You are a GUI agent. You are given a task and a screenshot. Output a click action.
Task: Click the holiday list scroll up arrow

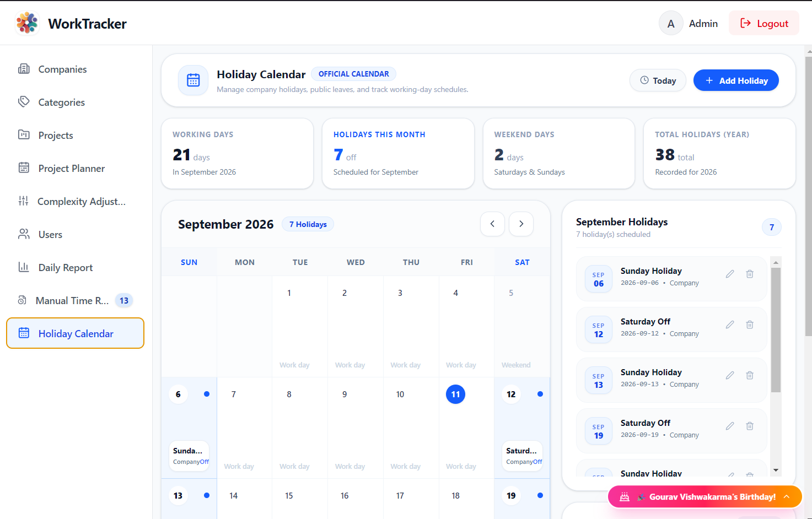[x=776, y=262]
